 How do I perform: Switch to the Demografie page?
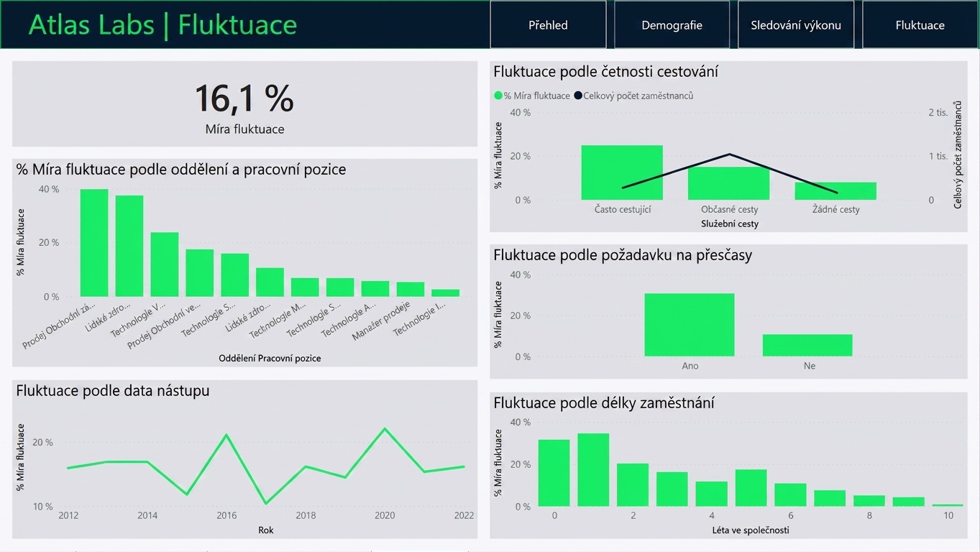pos(672,24)
